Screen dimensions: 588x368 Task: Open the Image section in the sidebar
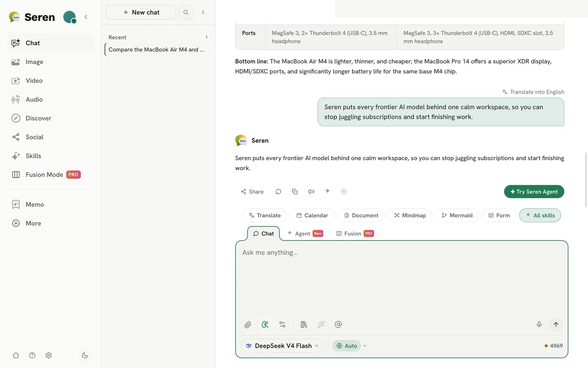point(50,62)
